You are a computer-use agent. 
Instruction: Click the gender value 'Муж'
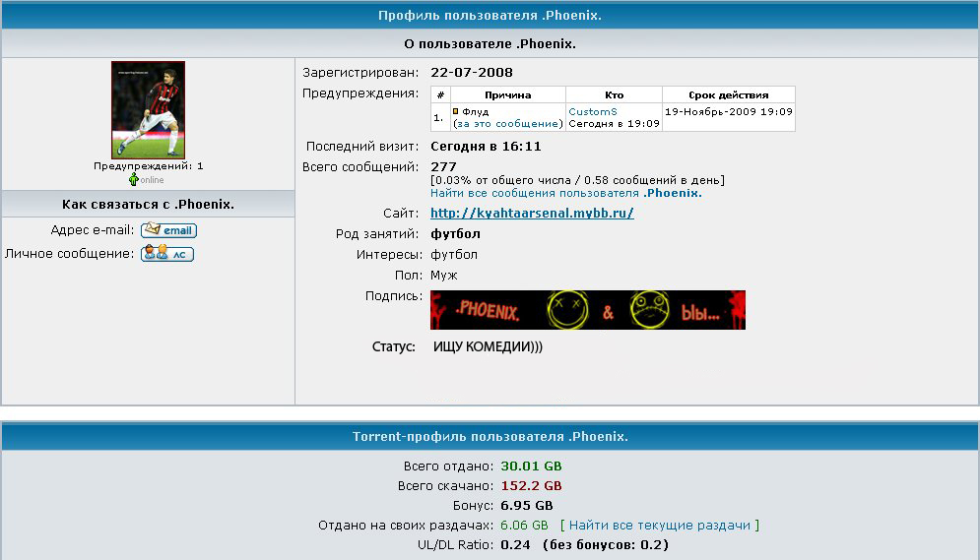click(x=444, y=276)
